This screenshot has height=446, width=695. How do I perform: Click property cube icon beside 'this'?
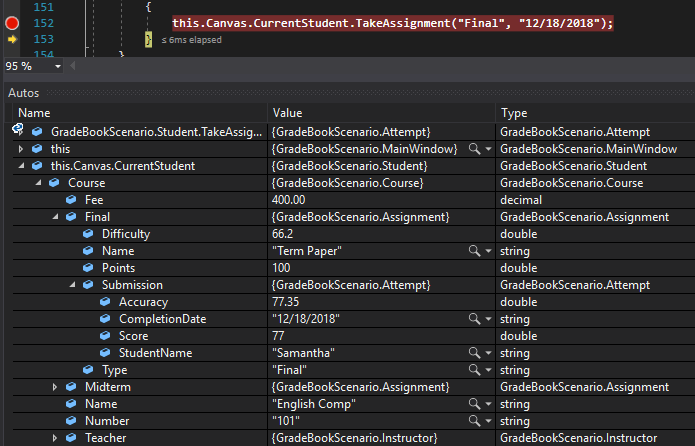click(x=37, y=149)
